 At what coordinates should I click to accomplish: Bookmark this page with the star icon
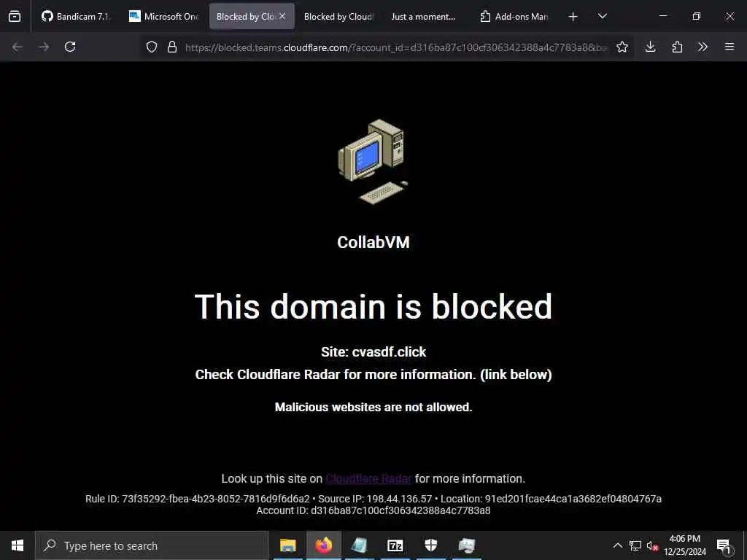tap(622, 47)
